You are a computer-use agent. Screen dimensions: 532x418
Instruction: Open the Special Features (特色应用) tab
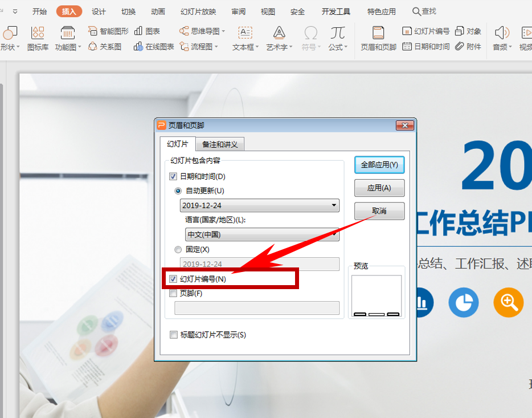(x=382, y=11)
